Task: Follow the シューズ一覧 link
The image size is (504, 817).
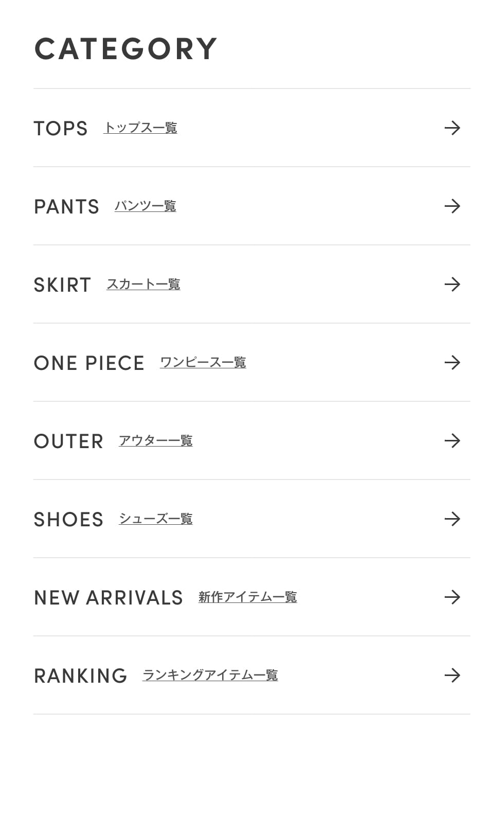Action: pyautogui.click(x=155, y=519)
